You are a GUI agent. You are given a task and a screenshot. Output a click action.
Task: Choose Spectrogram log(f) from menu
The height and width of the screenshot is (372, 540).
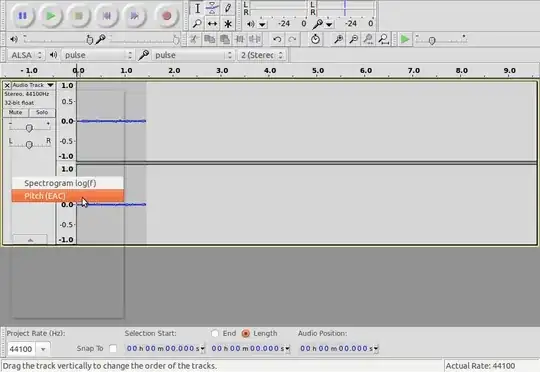pos(68,183)
